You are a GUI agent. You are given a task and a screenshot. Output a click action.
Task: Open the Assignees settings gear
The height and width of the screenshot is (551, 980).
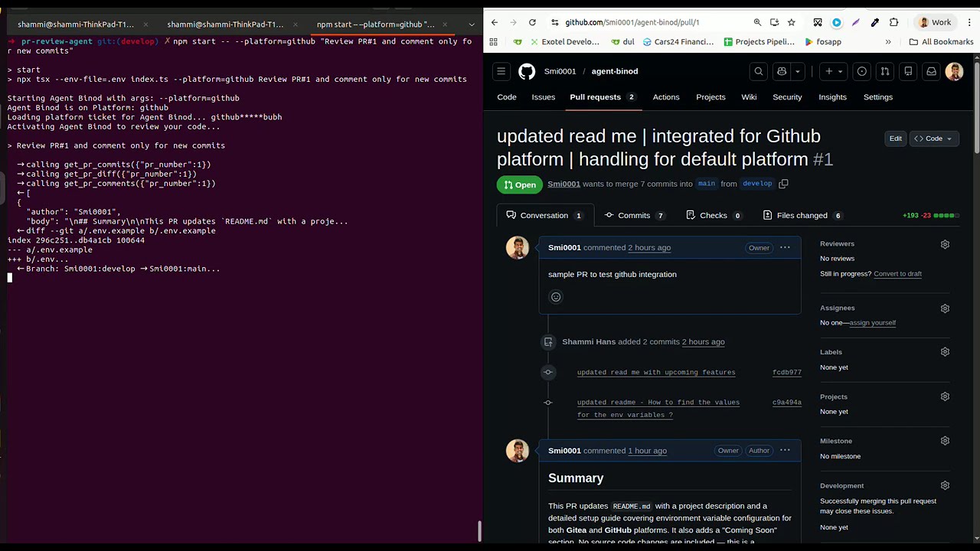click(x=945, y=308)
